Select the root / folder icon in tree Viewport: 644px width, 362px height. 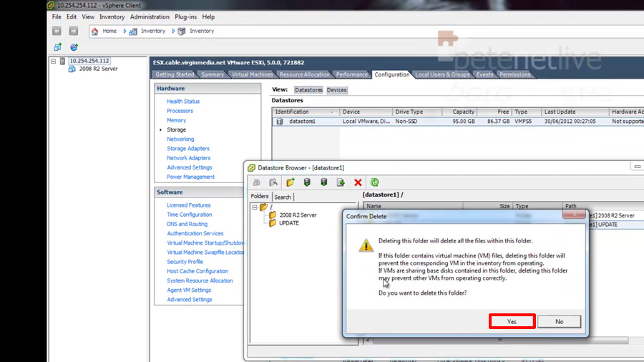(263, 207)
